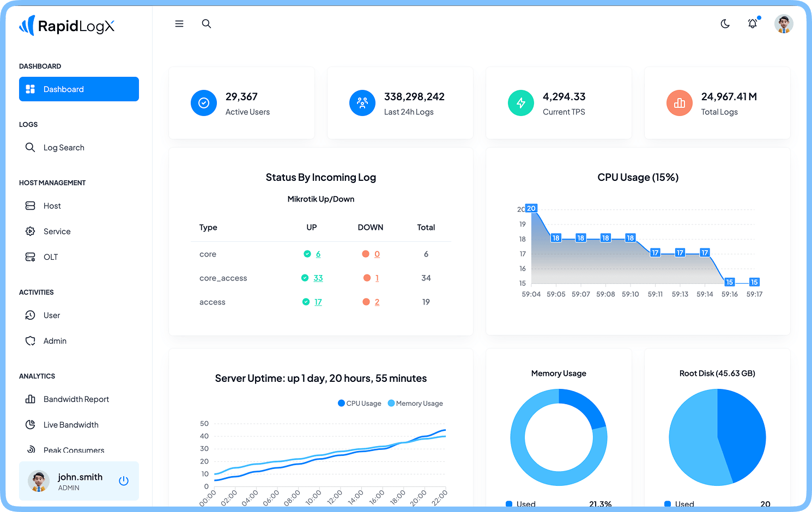Open the notifications bell
The width and height of the screenshot is (812, 512).
point(753,24)
